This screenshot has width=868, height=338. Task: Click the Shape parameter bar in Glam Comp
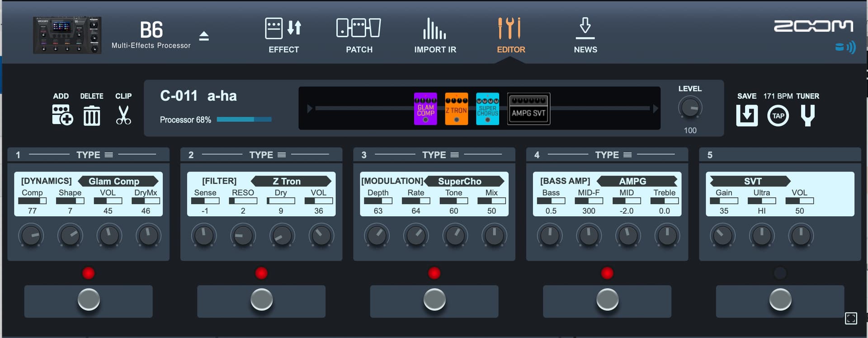tap(70, 201)
